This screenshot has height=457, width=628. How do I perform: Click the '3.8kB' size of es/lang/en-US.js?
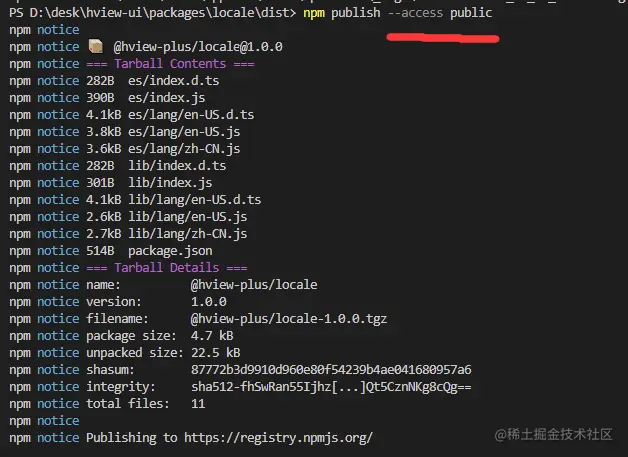tap(104, 132)
